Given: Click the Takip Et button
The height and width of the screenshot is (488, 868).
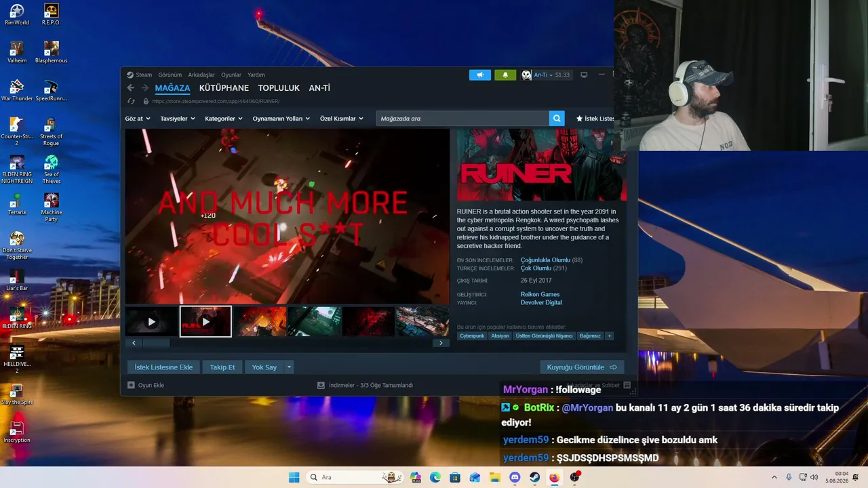Looking at the screenshot, I should (x=222, y=367).
